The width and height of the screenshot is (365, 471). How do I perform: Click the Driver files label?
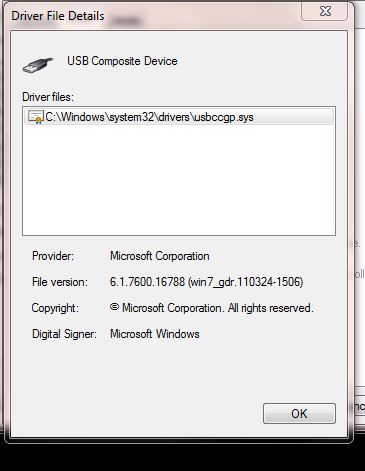point(48,97)
